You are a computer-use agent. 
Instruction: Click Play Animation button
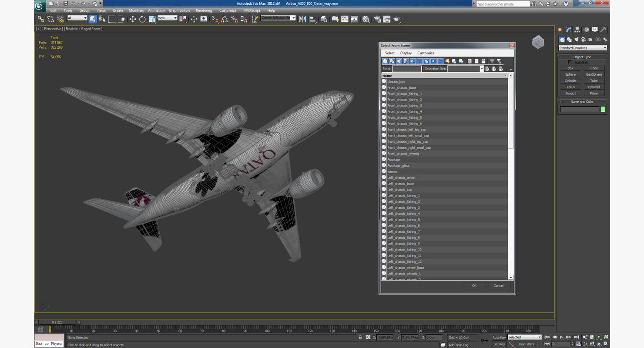[562, 337]
